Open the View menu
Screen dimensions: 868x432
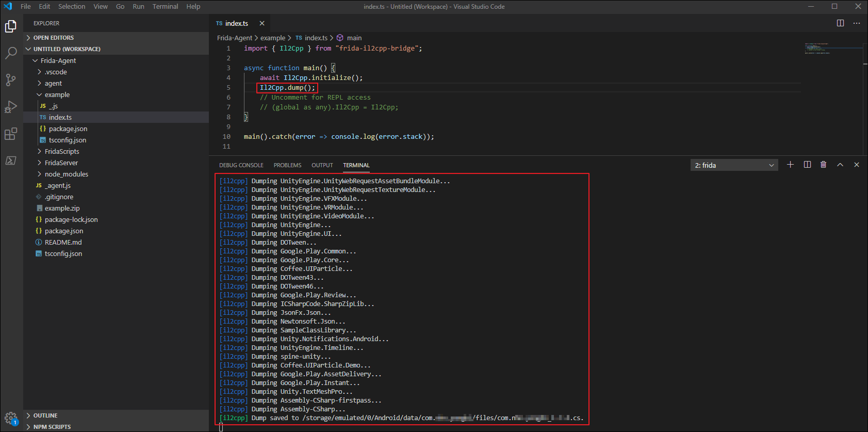101,6
